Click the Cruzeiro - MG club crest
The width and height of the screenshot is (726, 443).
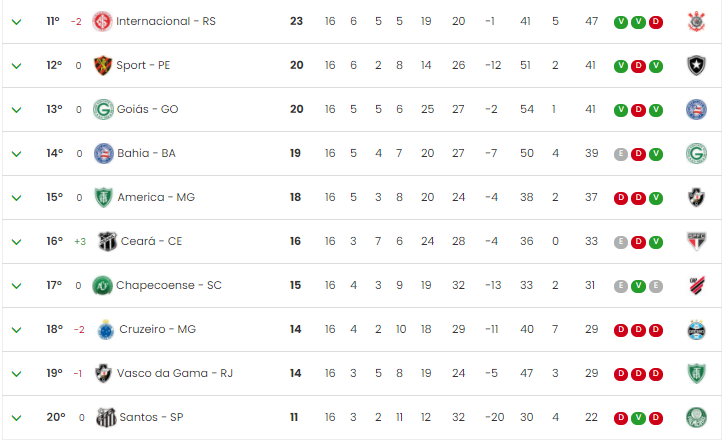pos(106,330)
